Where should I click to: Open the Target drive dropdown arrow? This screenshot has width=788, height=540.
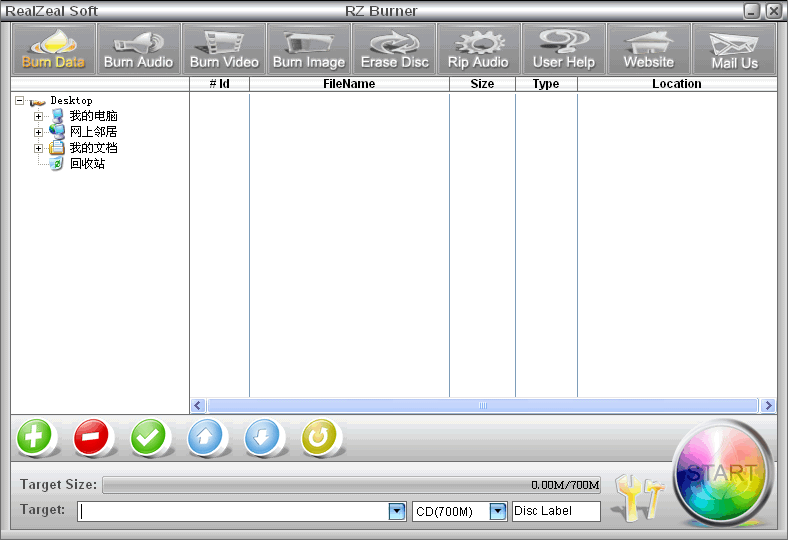pos(396,512)
